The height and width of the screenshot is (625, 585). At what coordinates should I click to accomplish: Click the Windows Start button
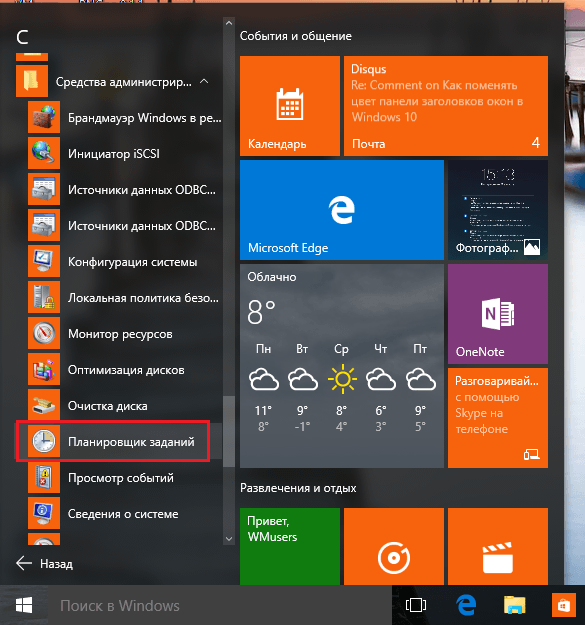click(x=24, y=605)
